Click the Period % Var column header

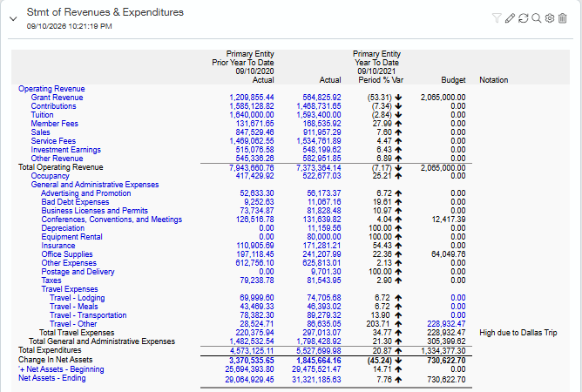point(381,80)
